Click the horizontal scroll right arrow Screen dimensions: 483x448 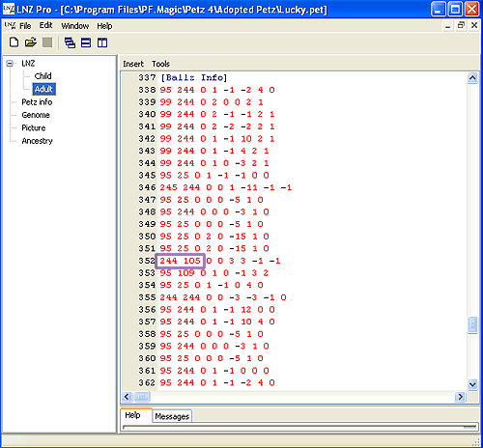coord(461,397)
